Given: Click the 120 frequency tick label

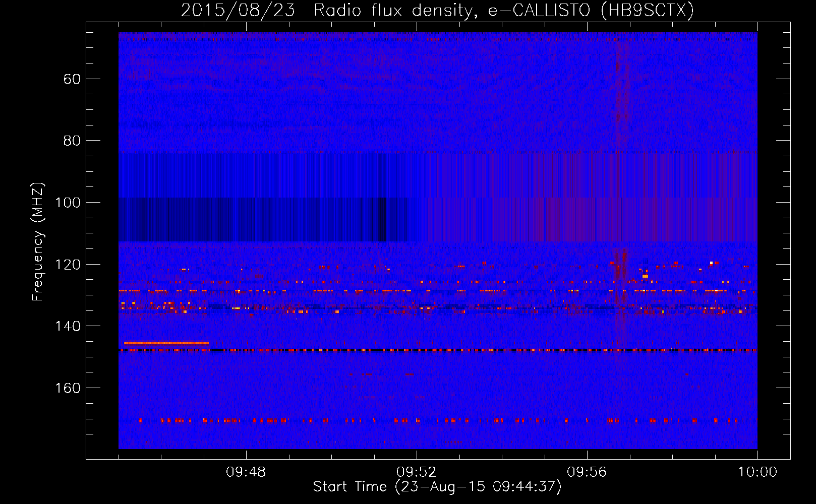Looking at the screenshot, I should 68,265.
